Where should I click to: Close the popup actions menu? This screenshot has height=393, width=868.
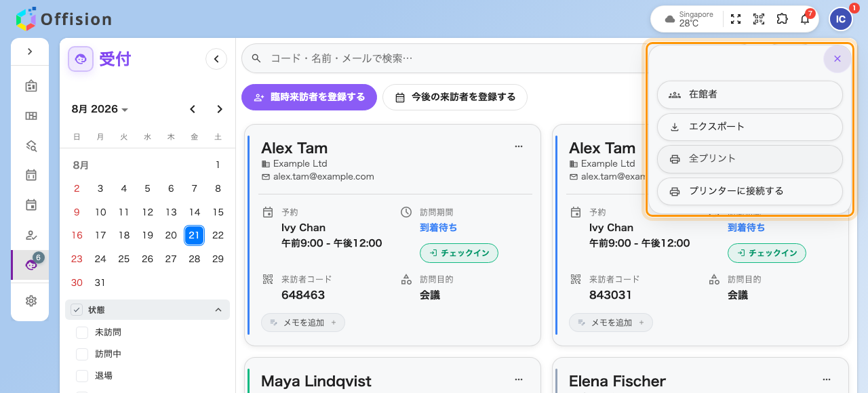tap(837, 59)
